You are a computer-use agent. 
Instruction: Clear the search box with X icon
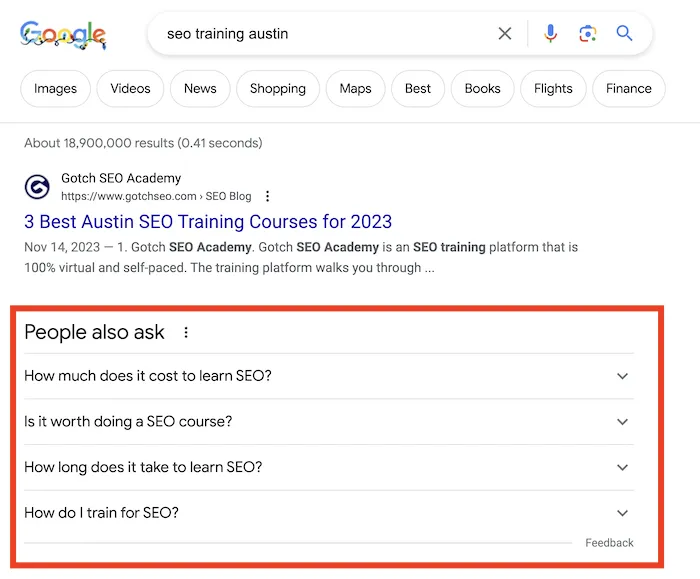505,34
